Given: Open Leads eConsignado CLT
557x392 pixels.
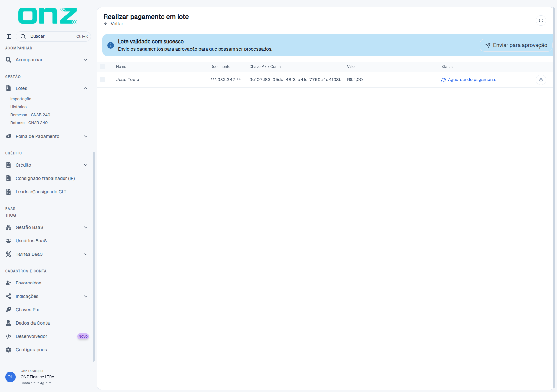Looking at the screenshot, I should [x=41, y=192].
